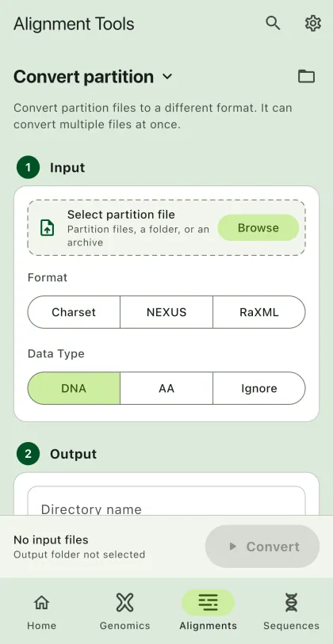Click the Convert button
Viewport: 333px width, 644px height.
click(x=262, y=547)
